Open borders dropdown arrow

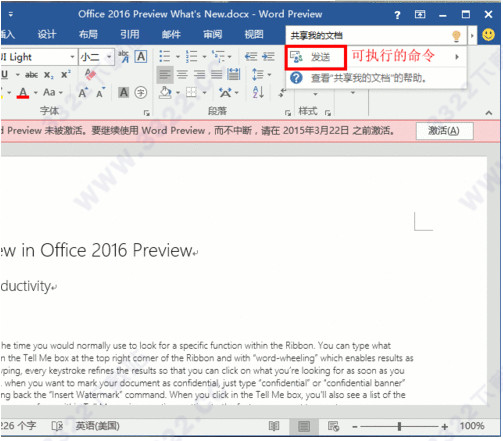(204, 92)
